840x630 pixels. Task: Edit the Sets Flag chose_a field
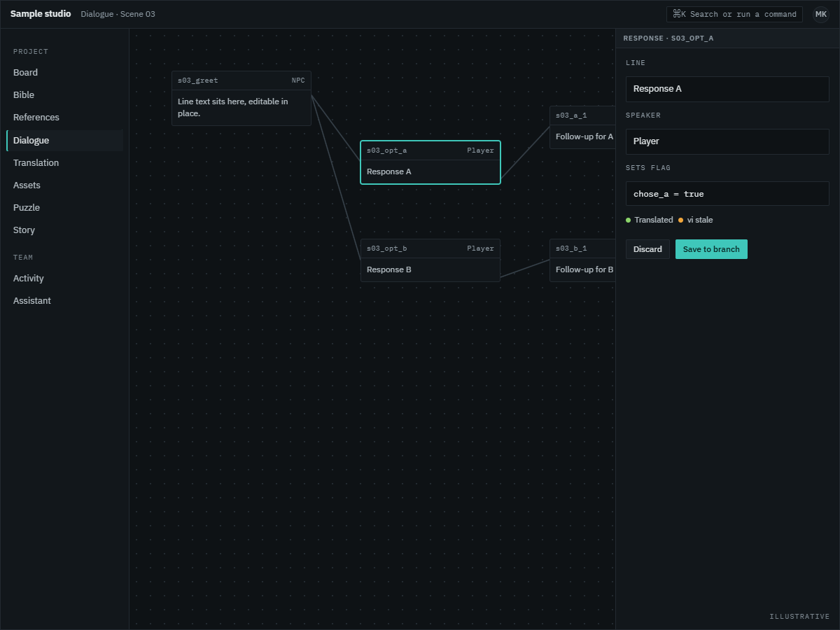click(x=727, y=194)
